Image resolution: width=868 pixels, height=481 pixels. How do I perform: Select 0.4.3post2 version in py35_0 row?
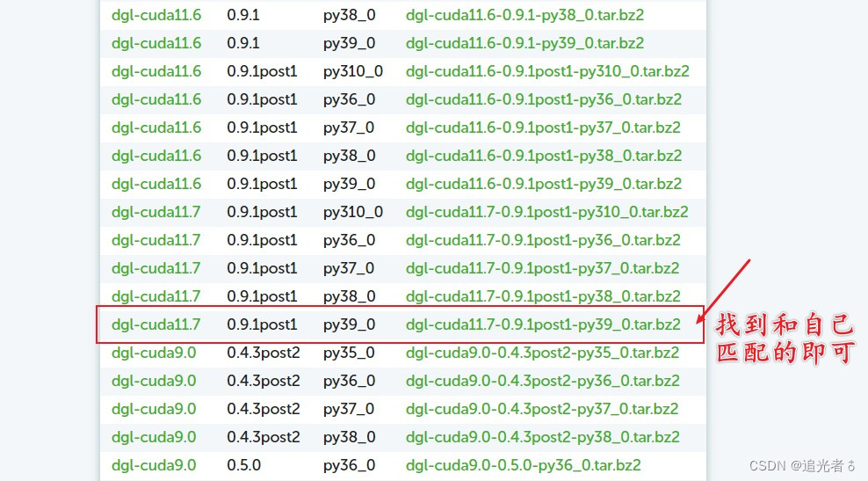[x=264, y=353]
